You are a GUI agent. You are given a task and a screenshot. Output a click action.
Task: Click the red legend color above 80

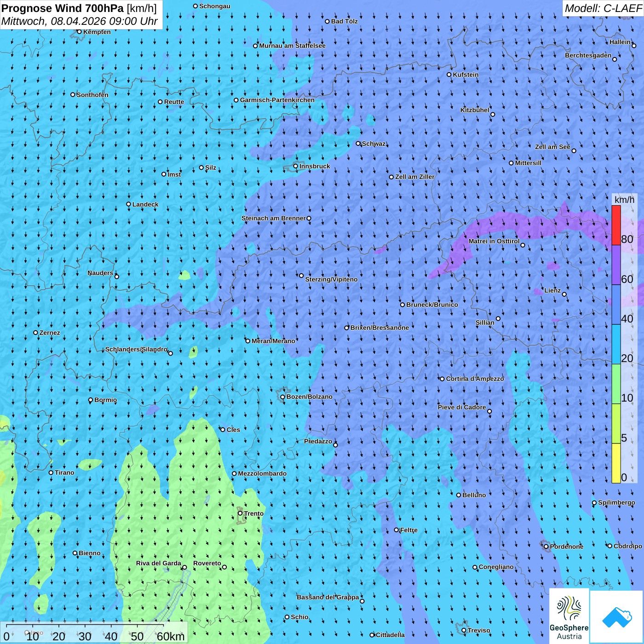[616, 225]
